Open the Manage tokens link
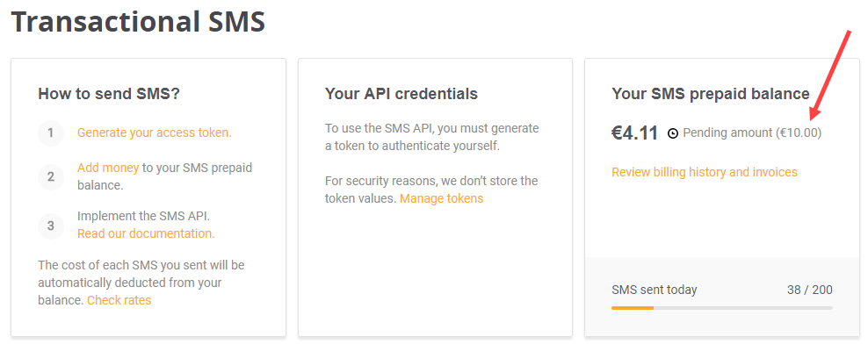The width and height of the screenshot is (868, 344). pos(441,198)
